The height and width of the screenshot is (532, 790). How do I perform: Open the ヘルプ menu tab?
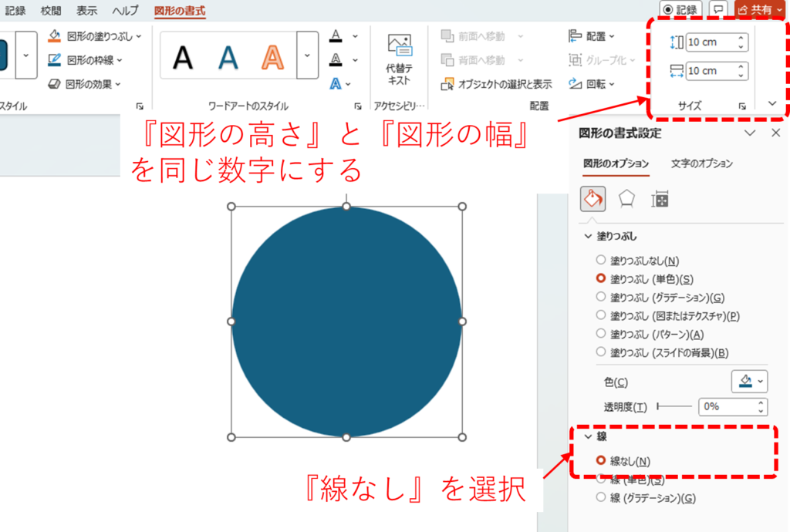pos(125,11)
